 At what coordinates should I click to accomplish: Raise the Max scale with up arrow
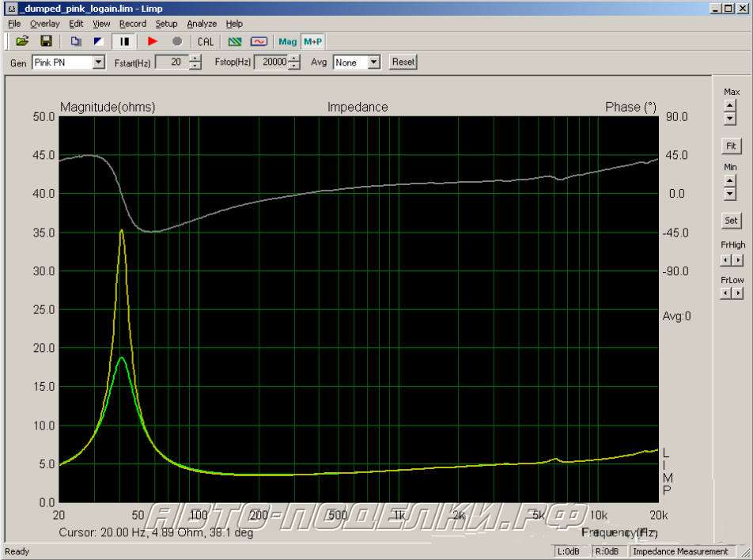click(730, 105)
